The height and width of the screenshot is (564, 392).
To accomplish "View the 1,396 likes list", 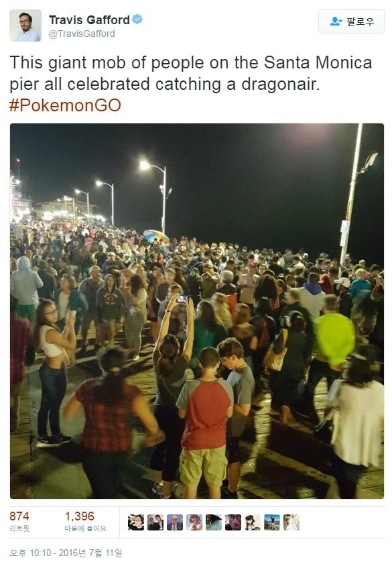I will pyautogui.click(x=85, y=522).
